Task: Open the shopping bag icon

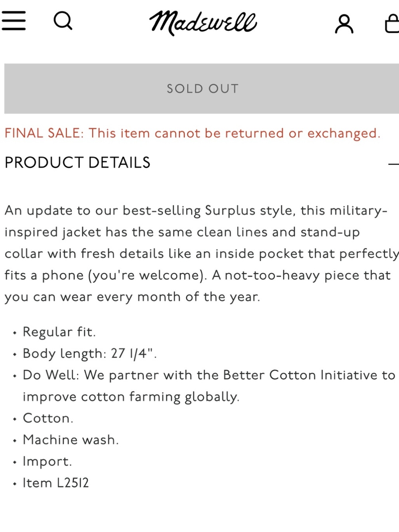Action: pyautogui.click(x=392, y=24)
